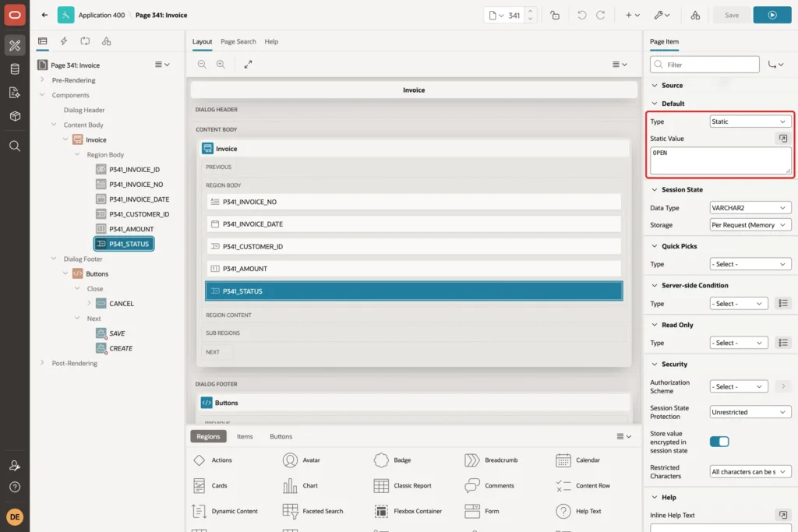The width and height of the screenshot is (798, 532).
Task: Open the Help question mark icon in sidebar
Action: click(15, 488)
